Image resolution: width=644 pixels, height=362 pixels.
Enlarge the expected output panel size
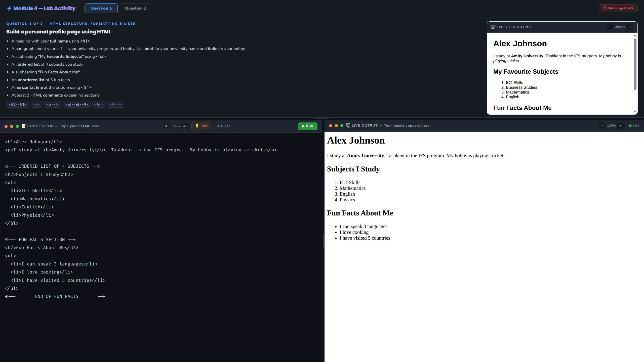(x=630, y=27)
